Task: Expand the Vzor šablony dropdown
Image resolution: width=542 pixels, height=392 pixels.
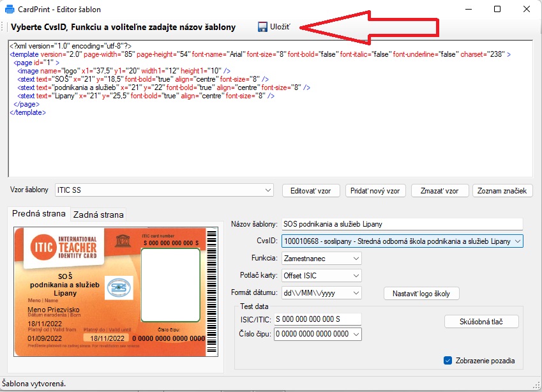Action: tap(267, 190)
